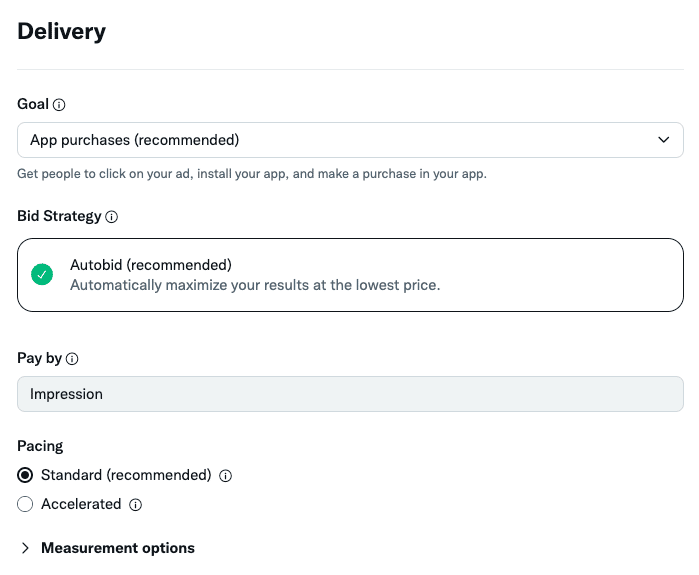
Task: Select the Accelerated pacing radio button
Action: click(x=26, y=504)
